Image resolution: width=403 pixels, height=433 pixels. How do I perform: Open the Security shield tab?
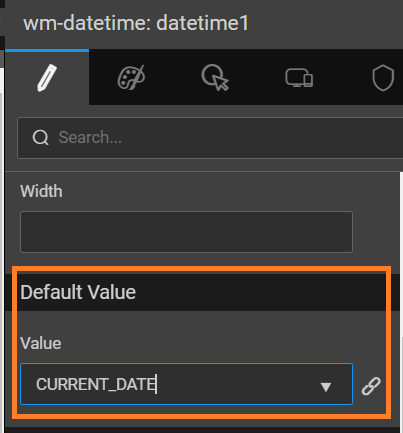click(x=383, y=78)
